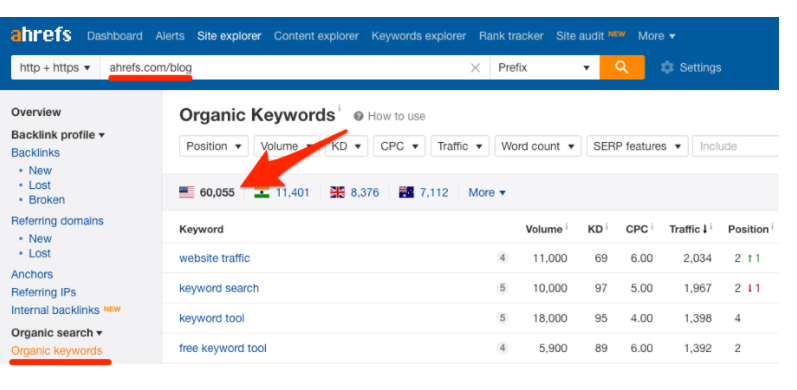The width and height of the screenshot is (797, 390).
Task: Open Anchors in the sidebar
Action: [x=32, y=275]
